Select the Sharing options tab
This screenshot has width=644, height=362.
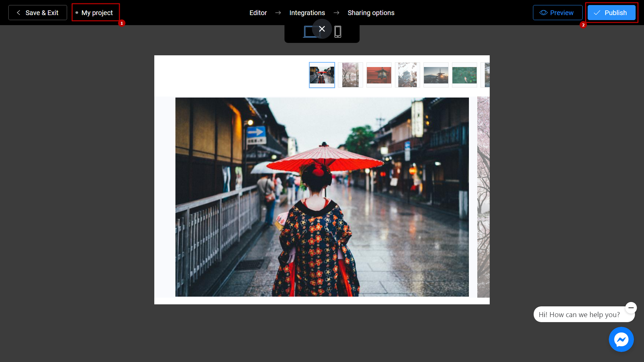coord(371,12)
